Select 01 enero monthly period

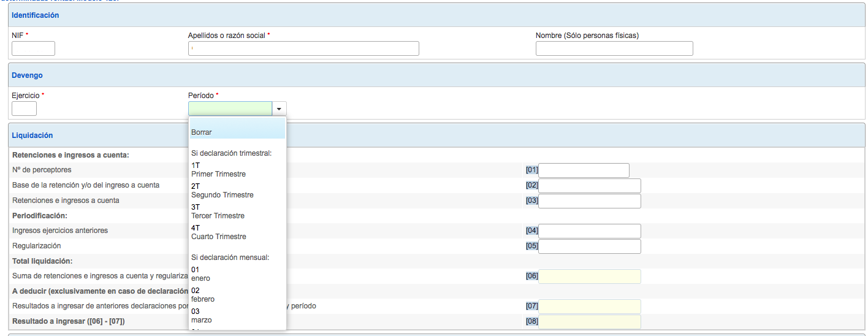point(200,274)
